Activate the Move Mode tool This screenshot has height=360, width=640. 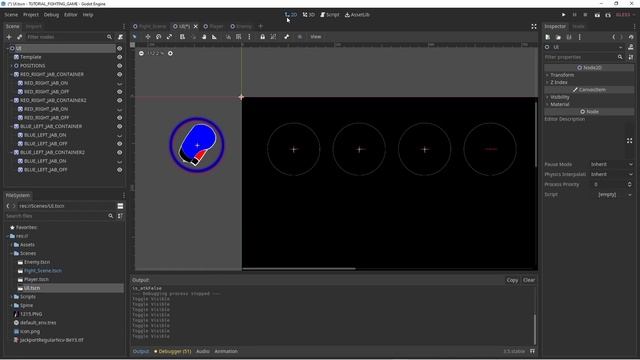(148, 37)
